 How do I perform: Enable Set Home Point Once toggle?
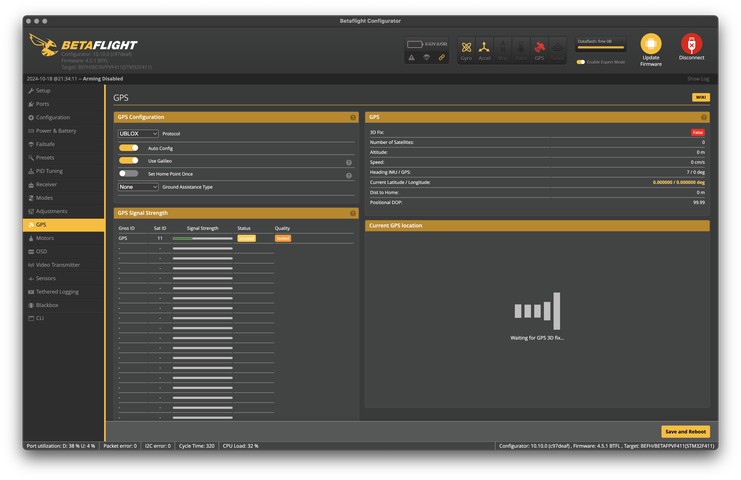pyautogui.click(x=128, y=174)
